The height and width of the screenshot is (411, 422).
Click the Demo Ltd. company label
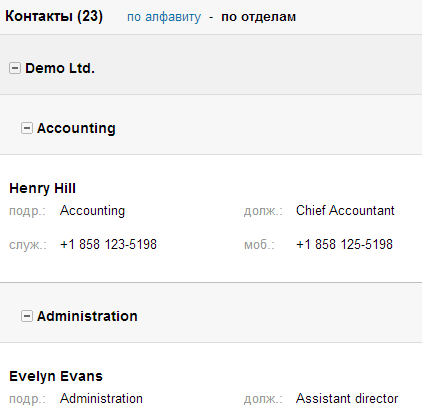click(x=60, y=68)
